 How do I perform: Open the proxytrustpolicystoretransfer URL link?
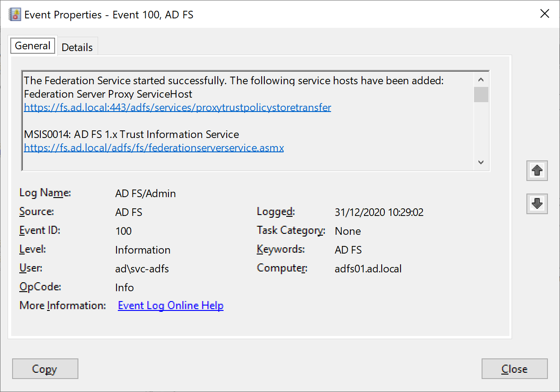177,108
